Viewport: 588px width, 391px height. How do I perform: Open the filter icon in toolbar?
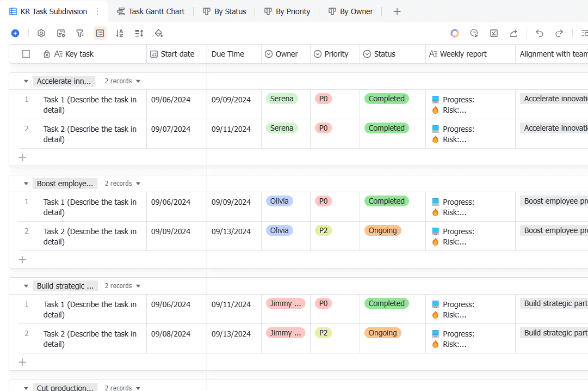pos(81,33)
